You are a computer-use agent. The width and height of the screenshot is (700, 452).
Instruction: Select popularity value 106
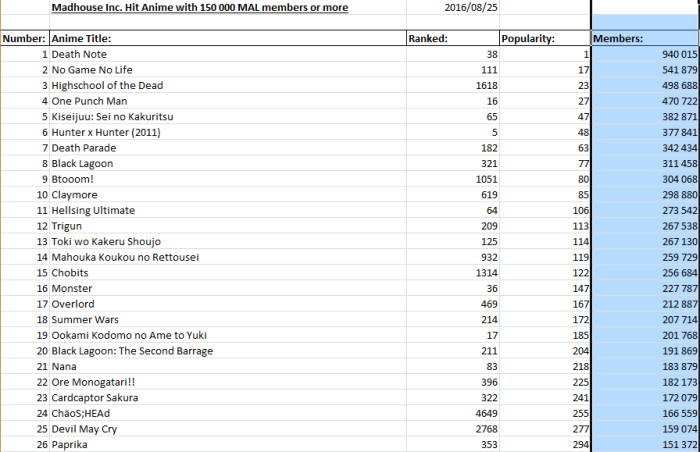coord(545,210)
